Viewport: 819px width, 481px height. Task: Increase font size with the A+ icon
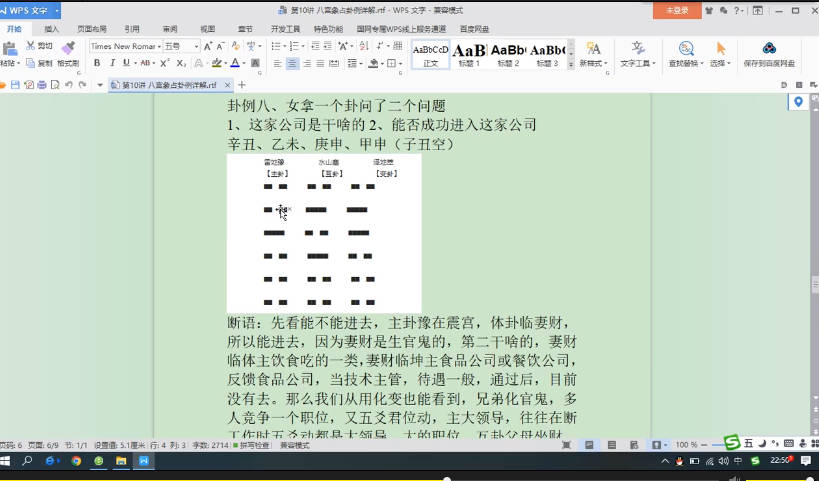click(208, 46)
